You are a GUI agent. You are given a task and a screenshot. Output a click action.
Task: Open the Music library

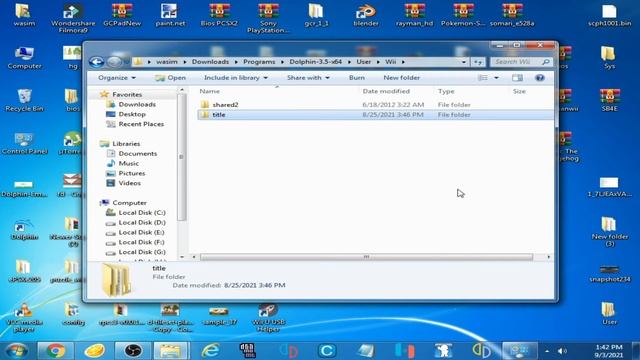point(129,163)
